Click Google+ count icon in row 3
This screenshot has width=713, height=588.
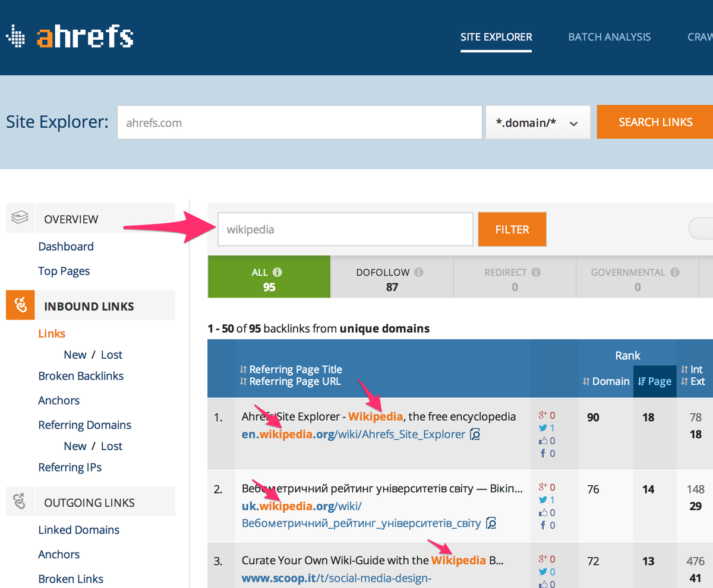pos(542,559)
